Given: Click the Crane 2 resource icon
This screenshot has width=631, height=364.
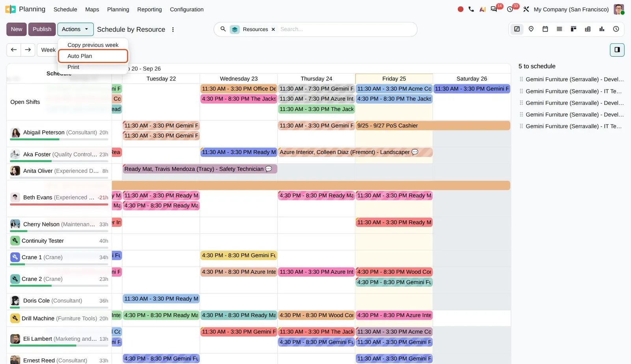Looking at the screenshot, I should tap(15, 279).
